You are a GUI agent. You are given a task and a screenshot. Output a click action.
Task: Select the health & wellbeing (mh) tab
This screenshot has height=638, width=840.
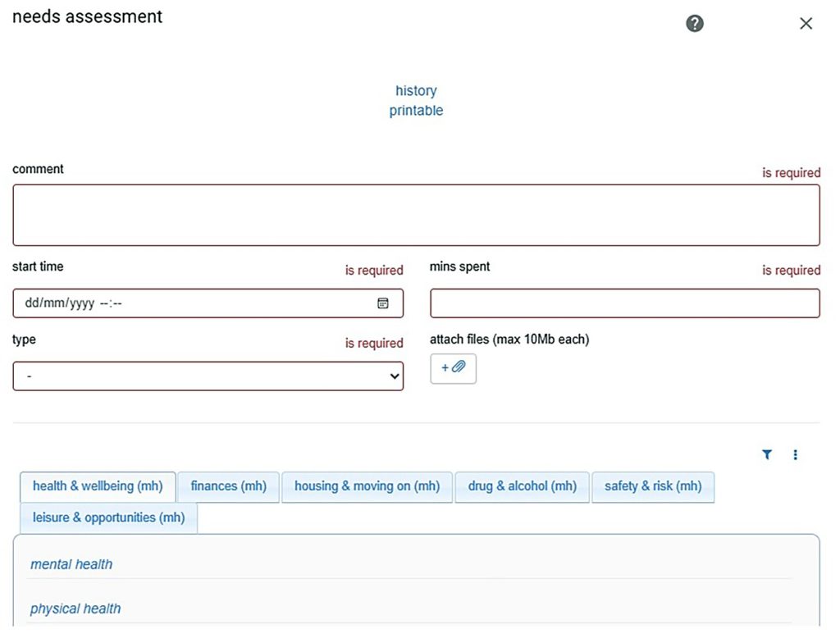click(98, 486)
